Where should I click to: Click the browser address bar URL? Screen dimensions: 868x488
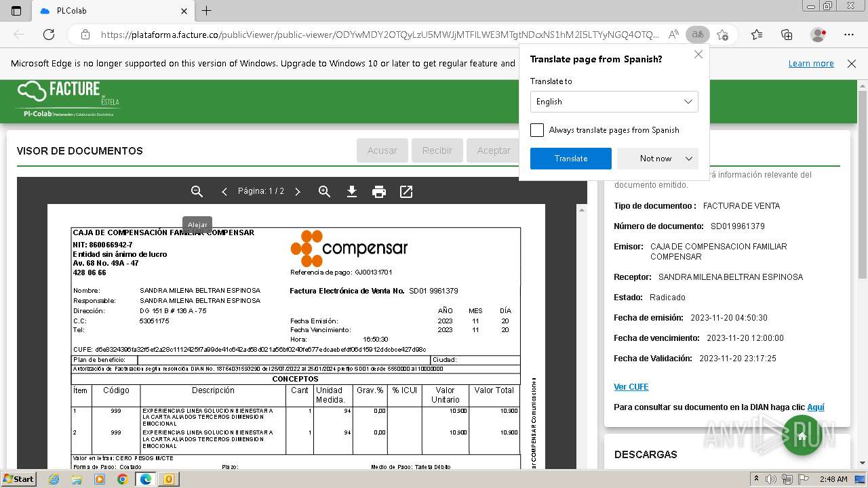(380, 35)
